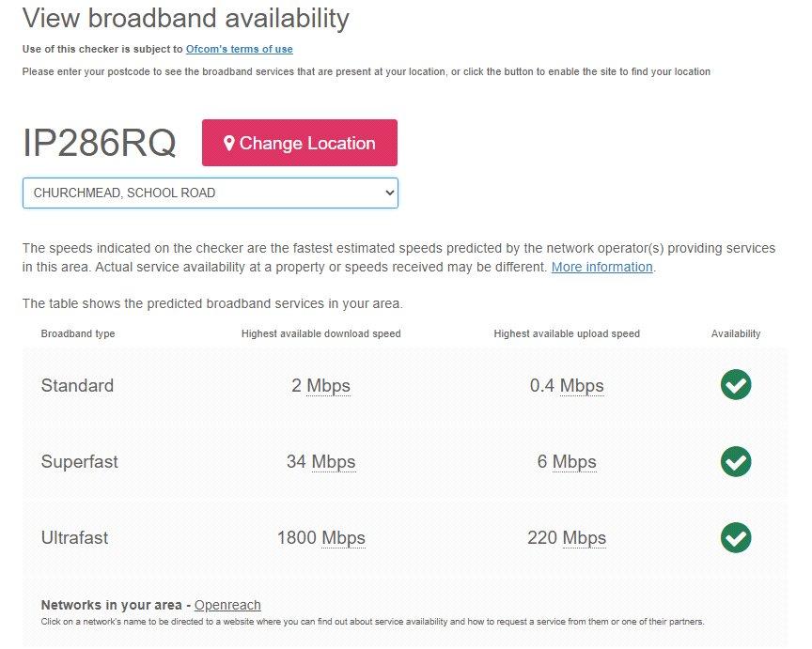Click Mbps abbreviation beside 220 upload speed
The width and height of the screenshot is (812, 649).
584,538
